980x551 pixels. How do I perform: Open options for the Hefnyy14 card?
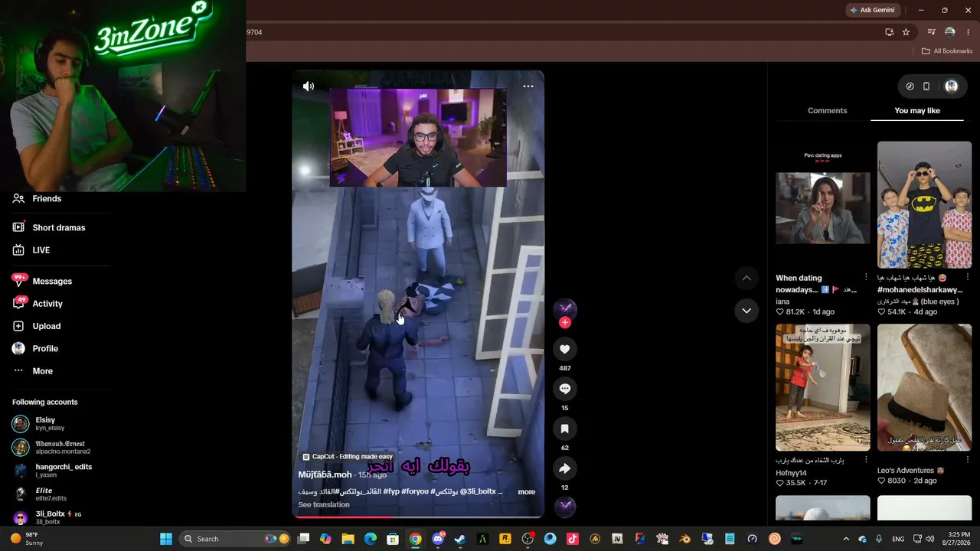tap(866, 460)
